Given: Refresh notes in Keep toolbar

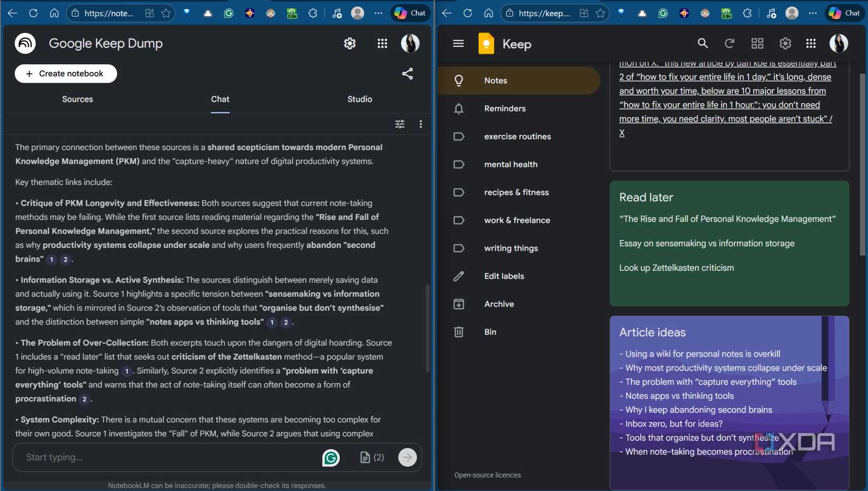Looking at the screenshot, I should tap(730, 44).
